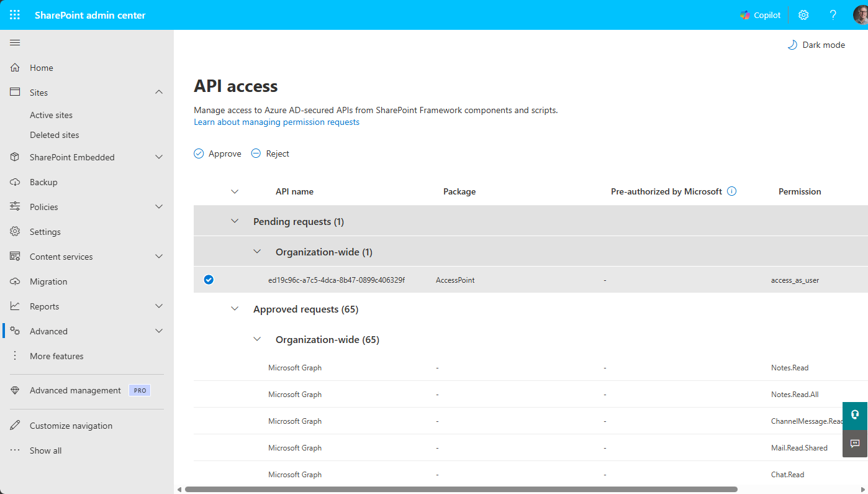This screenshot has height=494, width=868.
Task: Click the Settings gear in sidebar
Action: pos(16,232)
